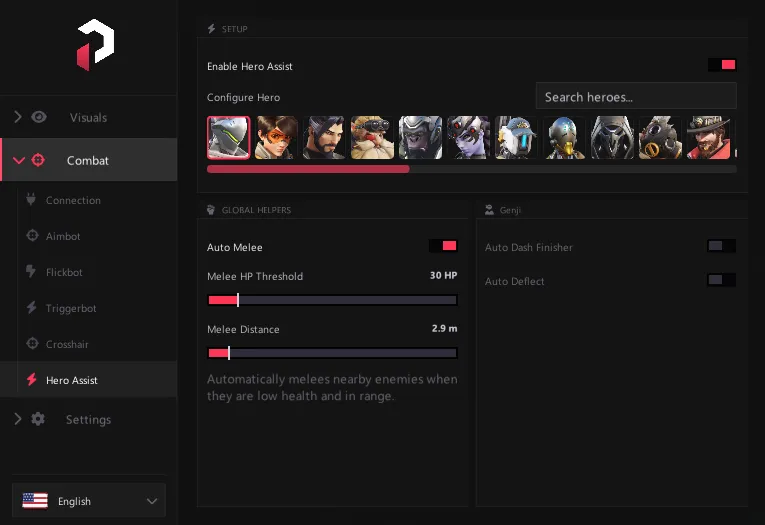Click the Melee HP Threshold slider
This screenshot has height=525, width=765.
click(332, 300)
